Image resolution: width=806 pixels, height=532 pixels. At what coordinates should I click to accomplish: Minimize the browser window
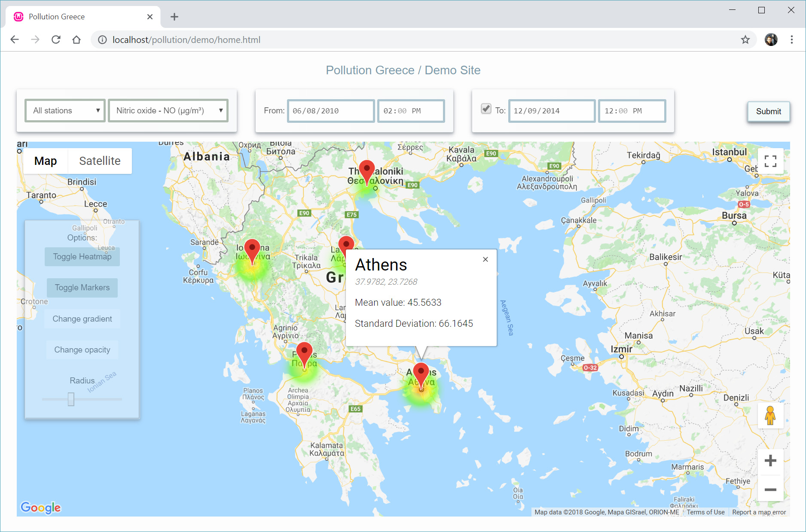[732, 10]
